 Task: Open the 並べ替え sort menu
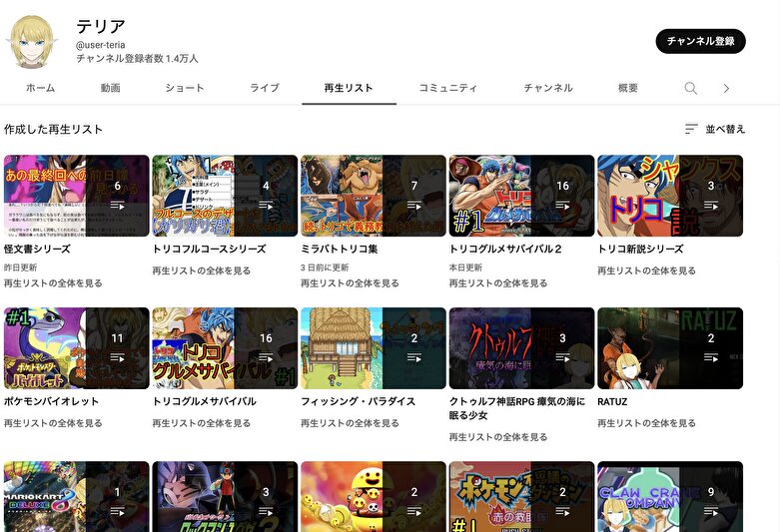715,129
